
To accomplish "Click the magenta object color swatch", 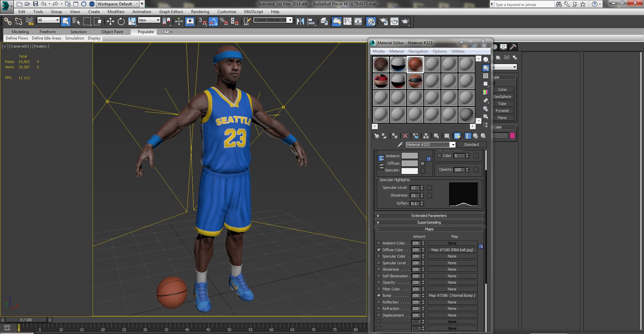I will pyautogui.click(x=512, y=135).
